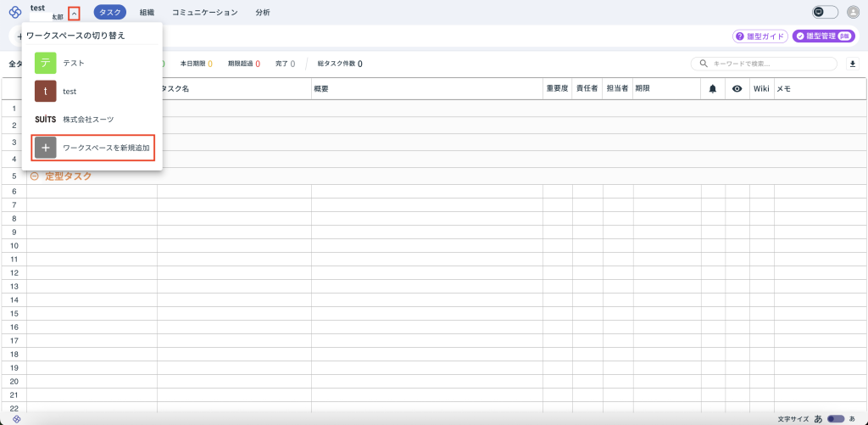
Task: Click the small logo icon in bottom status bar
Action: 16,419
